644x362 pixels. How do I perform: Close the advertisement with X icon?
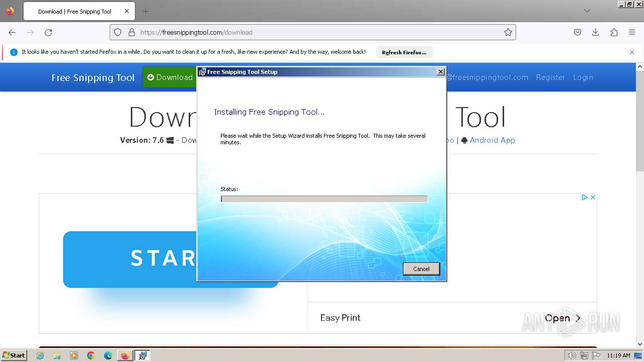pos(593,197)
